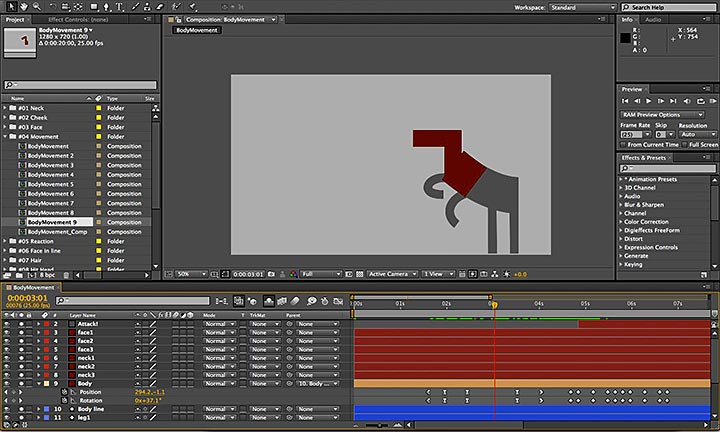
Task: Select the Rectangle shape tool
Action: click(x=94, y=6)
